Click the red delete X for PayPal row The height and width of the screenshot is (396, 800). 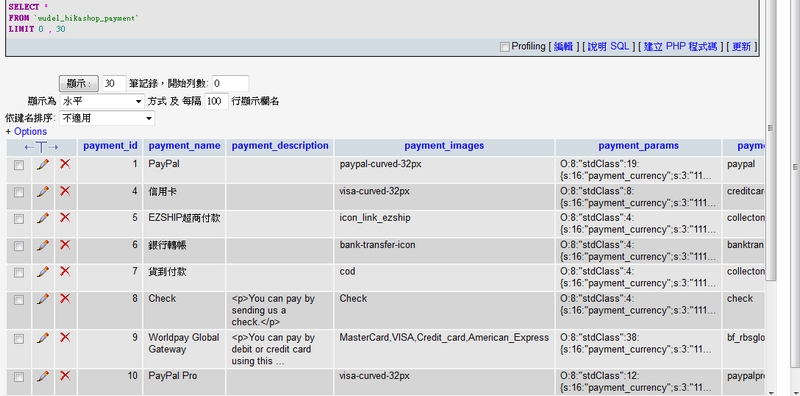(x=65, y=164)
